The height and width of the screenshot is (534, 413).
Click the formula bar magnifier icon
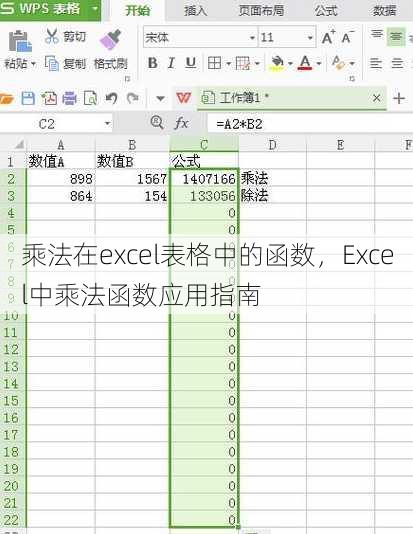click(x=157, y=122)
